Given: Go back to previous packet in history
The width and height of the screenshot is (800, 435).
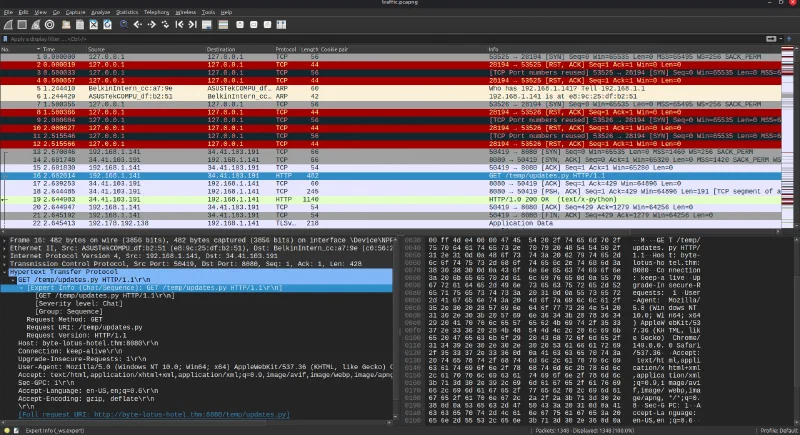Looking at the screenshot, I should click(138, 24).
